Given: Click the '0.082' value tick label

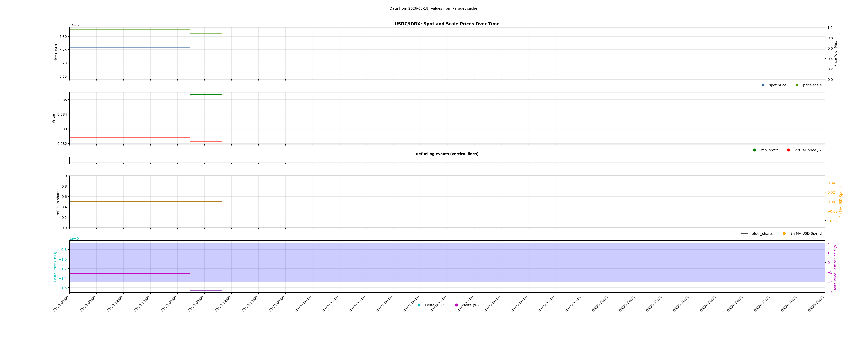Looking at the screenshot, I should [x=62, y=144].
